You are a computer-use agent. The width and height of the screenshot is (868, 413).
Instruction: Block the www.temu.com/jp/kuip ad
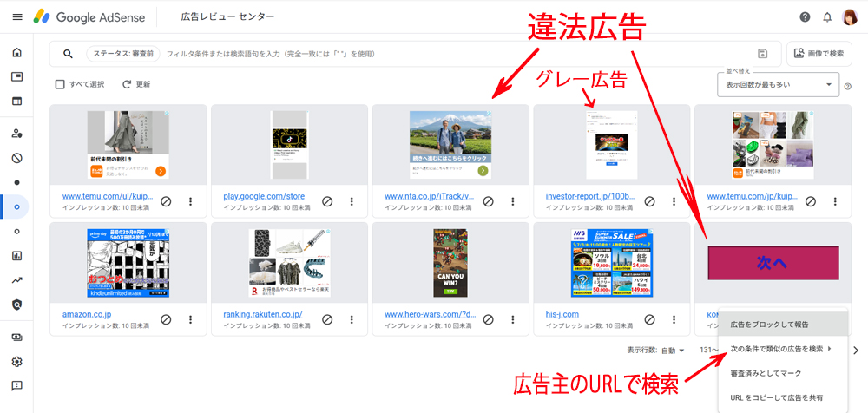tap(811, 201)
